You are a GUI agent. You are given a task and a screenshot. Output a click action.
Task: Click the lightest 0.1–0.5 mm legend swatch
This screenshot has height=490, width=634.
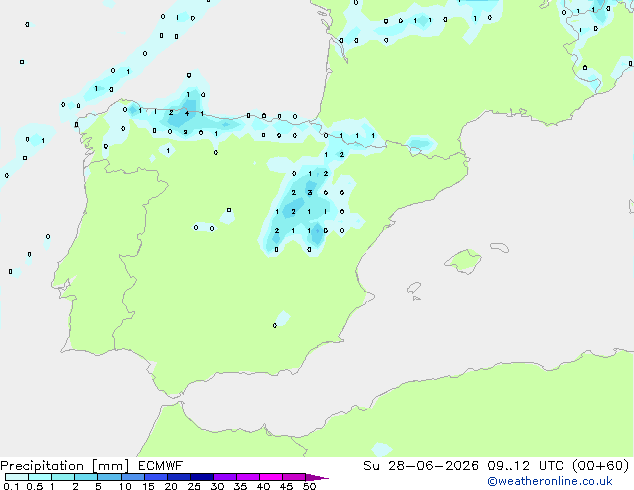pos(17,477)
